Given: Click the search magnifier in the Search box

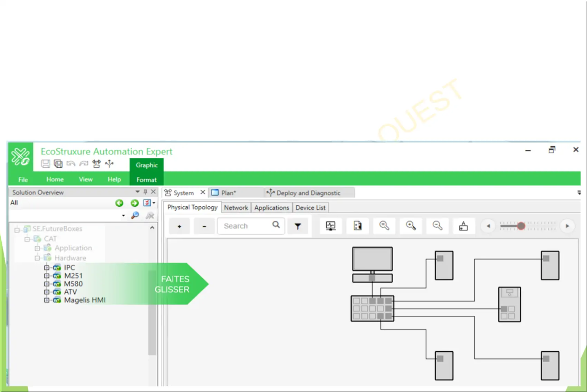Looking at the screenshot, I should [276, 225].
